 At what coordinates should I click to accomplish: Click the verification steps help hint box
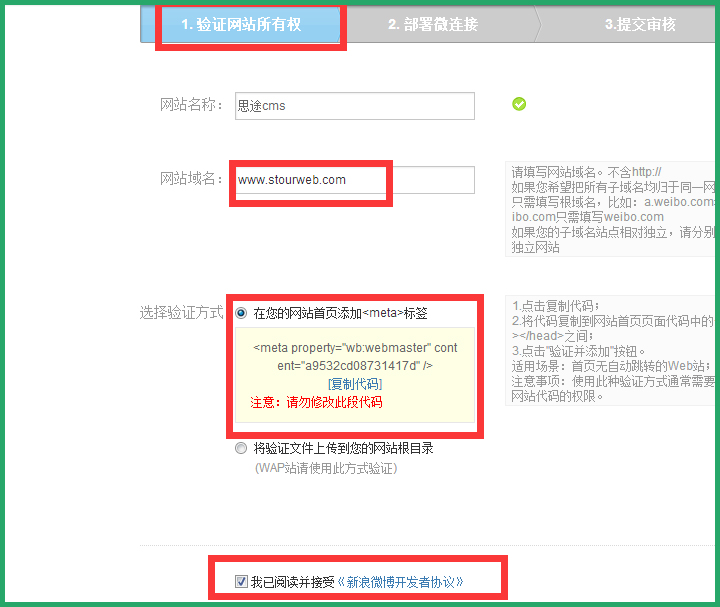coord(612,350)
